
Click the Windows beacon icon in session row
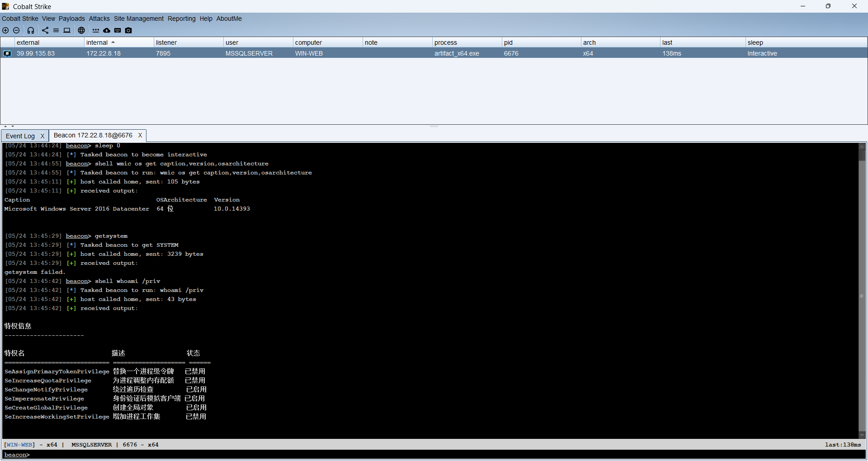click(7, 53)
